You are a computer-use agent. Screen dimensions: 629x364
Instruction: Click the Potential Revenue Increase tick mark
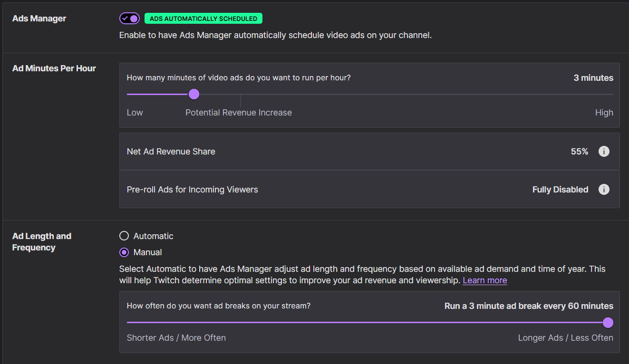[x=241, y=100]
